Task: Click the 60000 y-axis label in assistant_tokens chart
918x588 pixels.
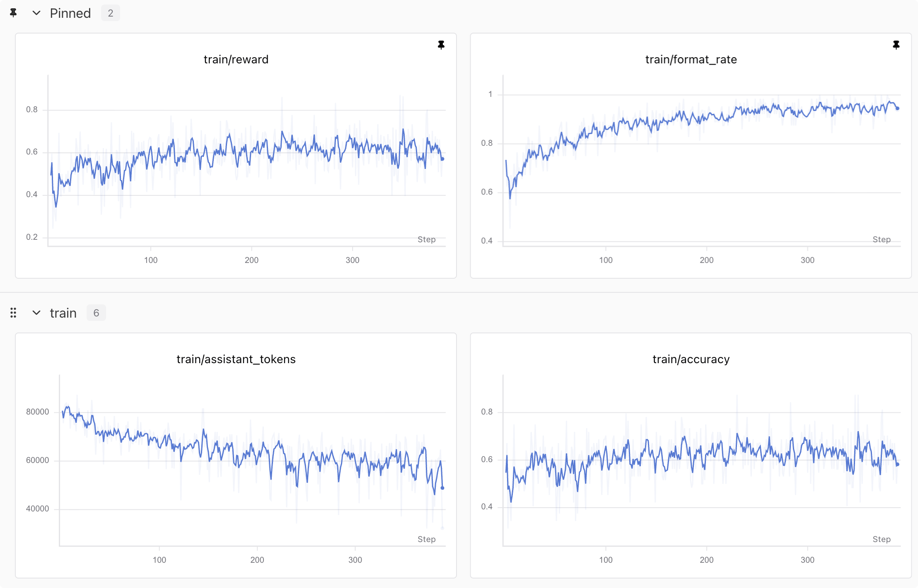Action: (37, 460)
